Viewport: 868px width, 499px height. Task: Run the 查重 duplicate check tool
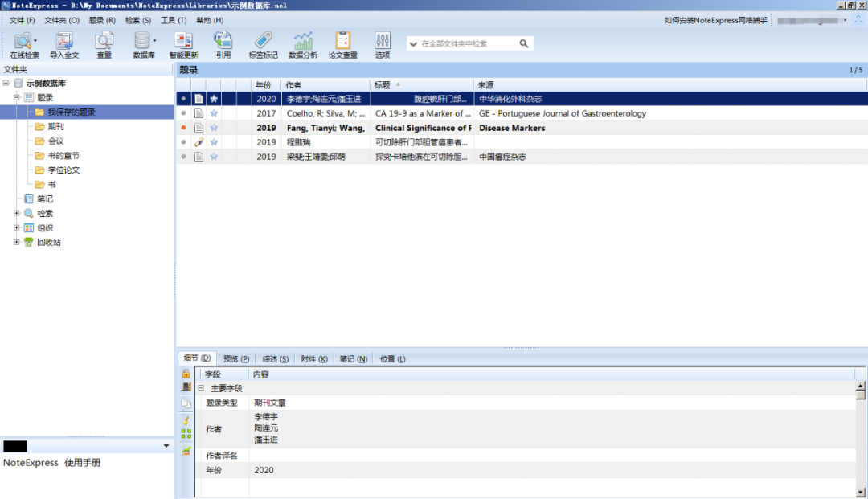tap(104, 45)
